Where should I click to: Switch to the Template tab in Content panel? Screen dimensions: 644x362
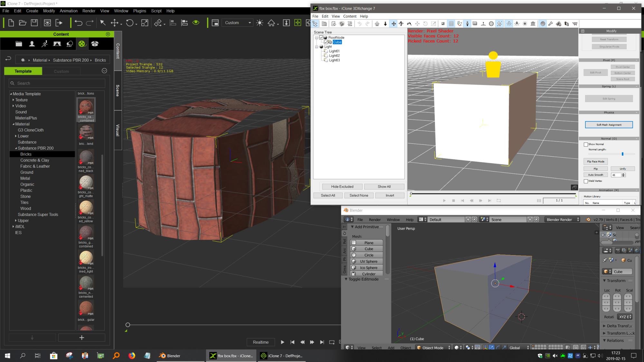click(x=23, y=71)
